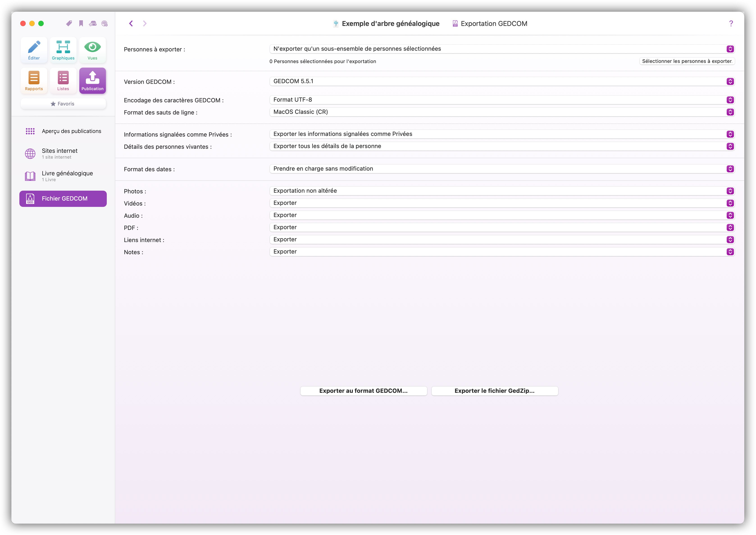Open the Favoris bar
756x535 pixels.
click(x=63, y=104)
